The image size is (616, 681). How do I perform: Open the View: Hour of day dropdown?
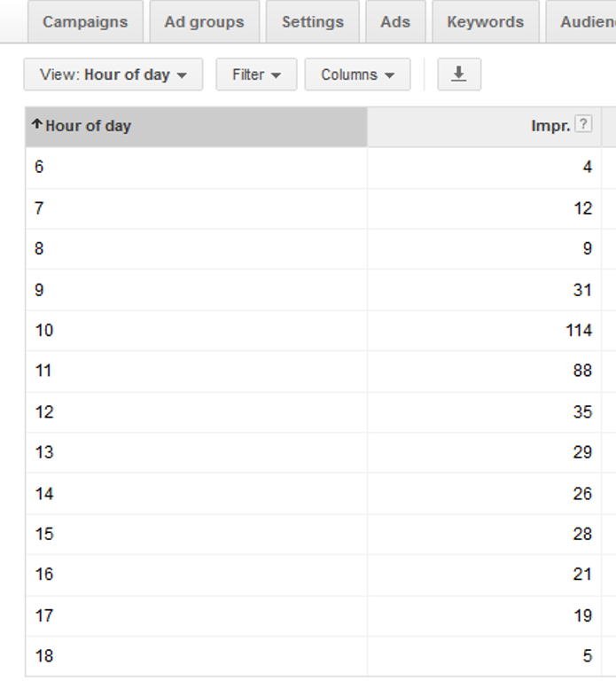click(x=113, y=74)
